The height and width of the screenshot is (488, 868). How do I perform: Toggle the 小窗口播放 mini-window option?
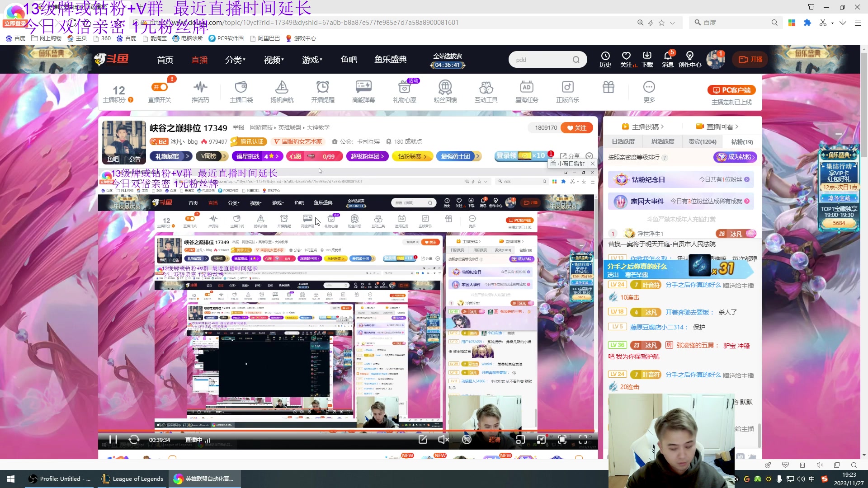(567, 164)
